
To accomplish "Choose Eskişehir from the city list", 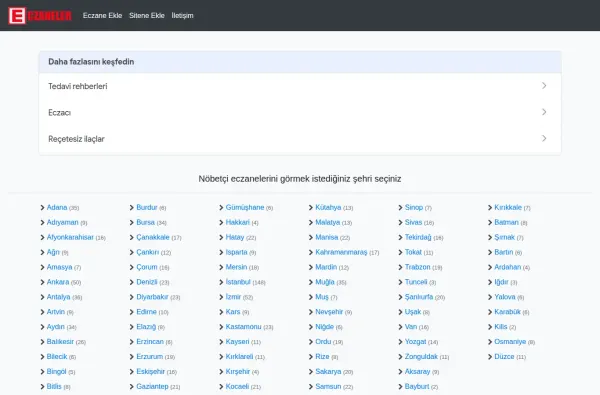I will [150, 372].
